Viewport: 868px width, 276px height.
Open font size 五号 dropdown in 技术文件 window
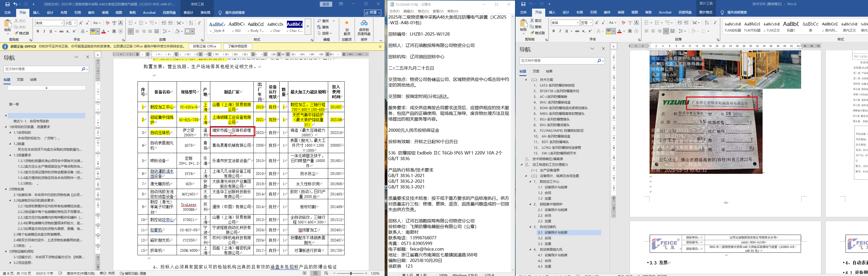tap(591, 23)
